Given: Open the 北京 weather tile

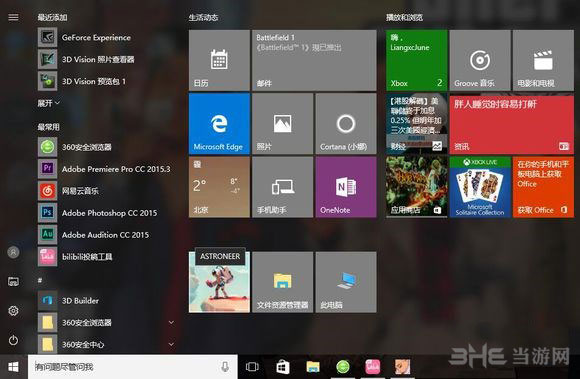Looking at the screenshot, I should (219, 187).
